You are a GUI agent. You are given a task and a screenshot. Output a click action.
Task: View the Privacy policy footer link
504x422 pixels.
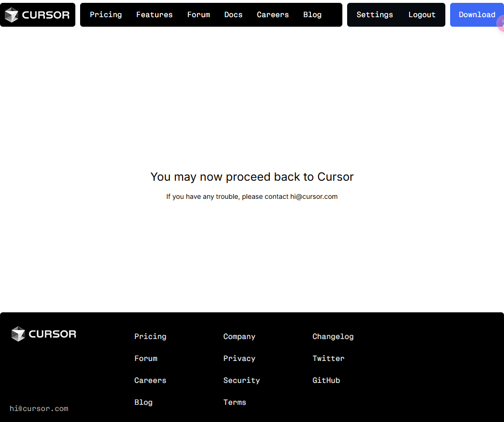(239, 359)
